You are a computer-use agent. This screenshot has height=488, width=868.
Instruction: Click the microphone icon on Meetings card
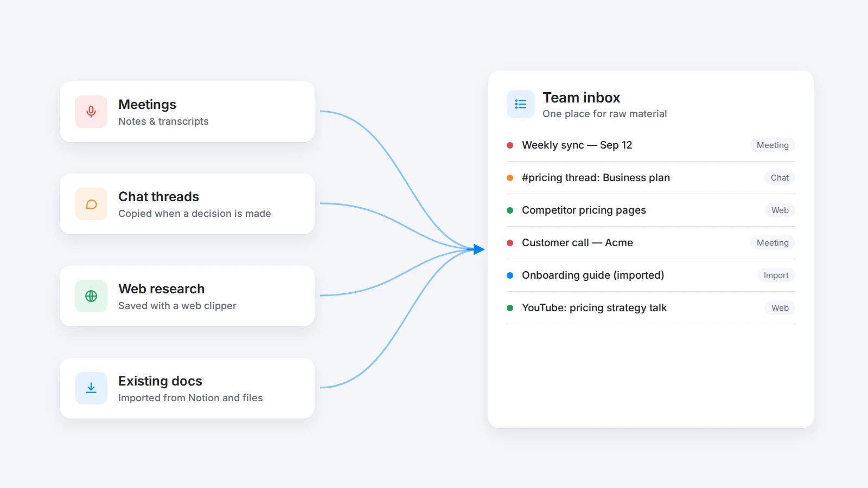(x=91, y=112)
